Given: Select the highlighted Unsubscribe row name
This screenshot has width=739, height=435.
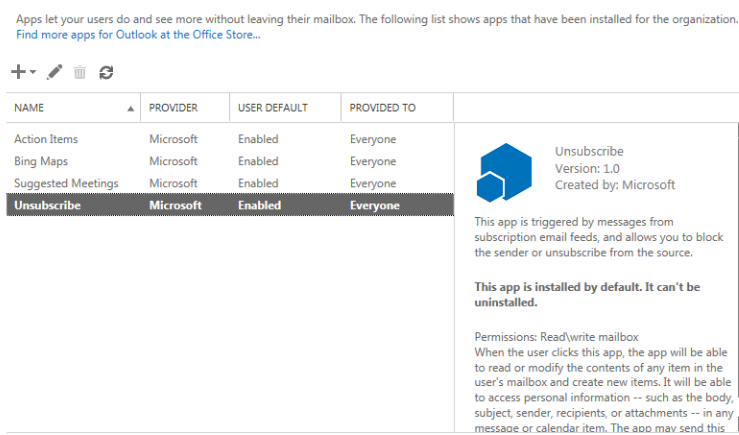Looking at the screenshot, I should [47, 205].
